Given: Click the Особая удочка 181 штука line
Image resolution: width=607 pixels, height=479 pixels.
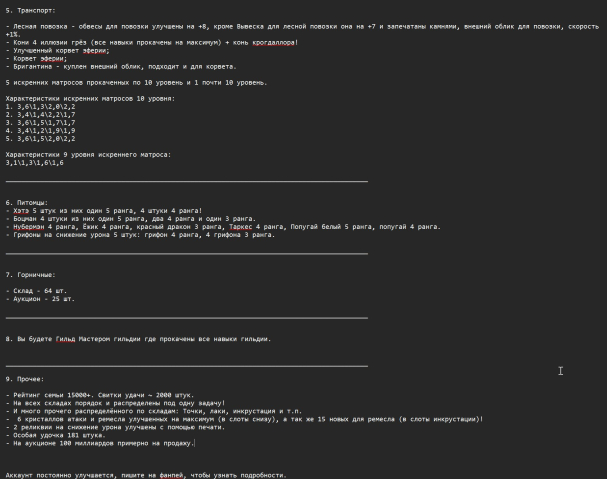Looking at the screenshot, I should click(55, 435).
